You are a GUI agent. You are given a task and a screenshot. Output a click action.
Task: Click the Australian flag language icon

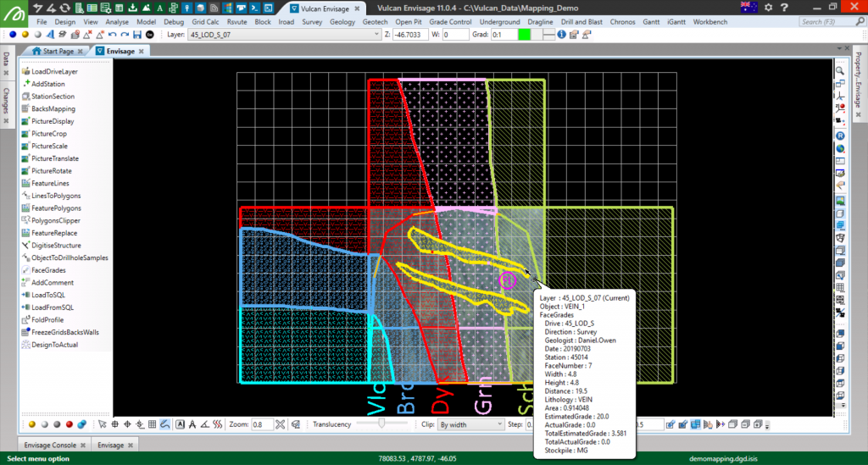pyautogui.click(x=748, y=7)
